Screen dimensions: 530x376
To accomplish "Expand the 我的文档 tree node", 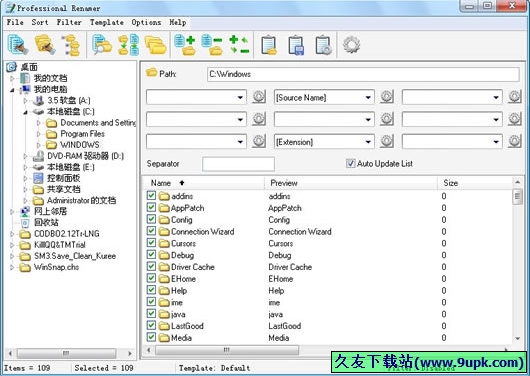I will point(12,78).
